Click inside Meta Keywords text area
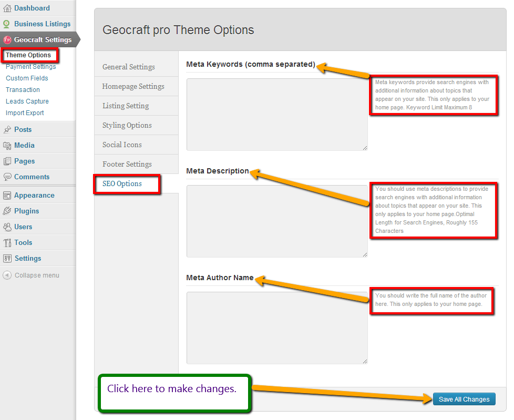Screen dimensions: 514x420 click(x=277, y=115)
